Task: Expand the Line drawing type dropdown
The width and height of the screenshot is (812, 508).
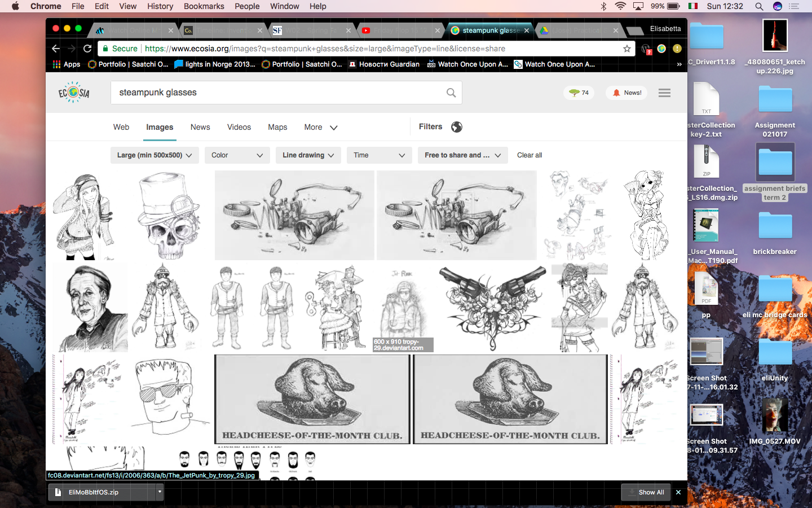Action: tap(308, 155)
